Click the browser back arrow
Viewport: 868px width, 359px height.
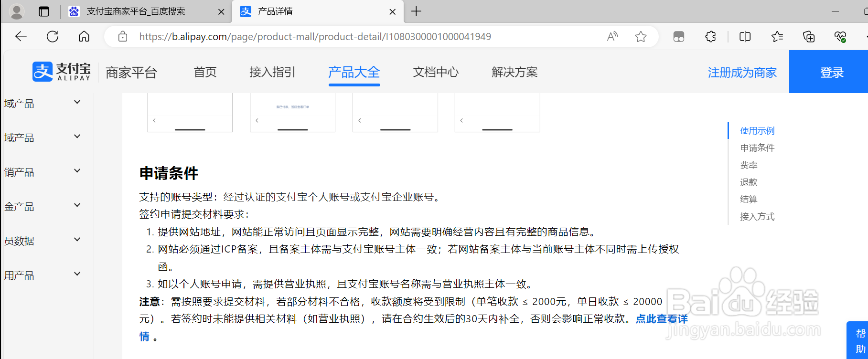[21, 37]
